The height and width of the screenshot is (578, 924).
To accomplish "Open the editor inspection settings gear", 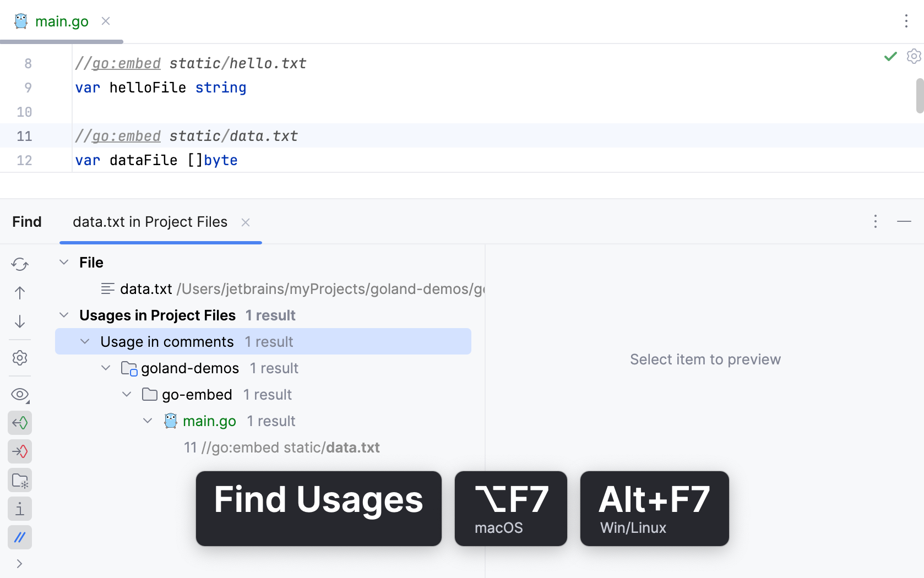I will tap(914, 56).
